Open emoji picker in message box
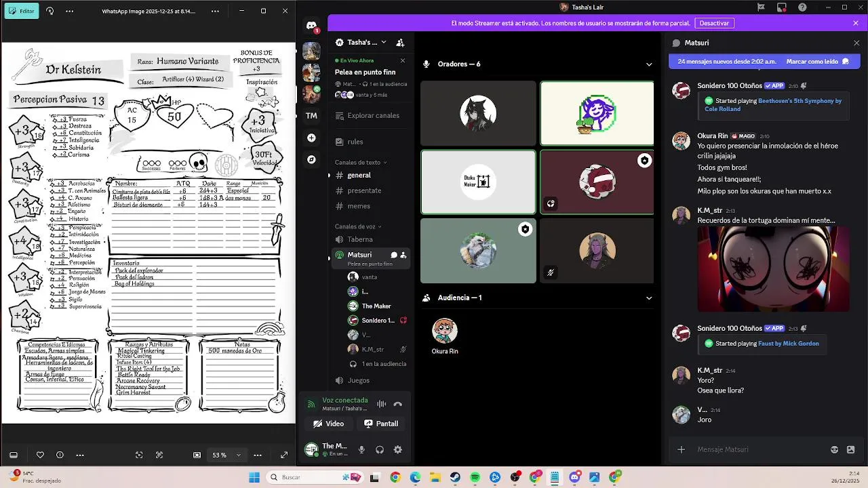This screenshot has height=488, width=868. point(835,449)
